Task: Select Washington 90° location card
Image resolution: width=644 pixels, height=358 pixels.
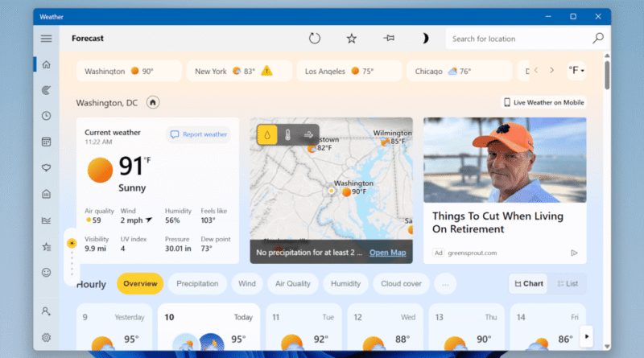Action: pyautogui.click(x=129, y=71)
